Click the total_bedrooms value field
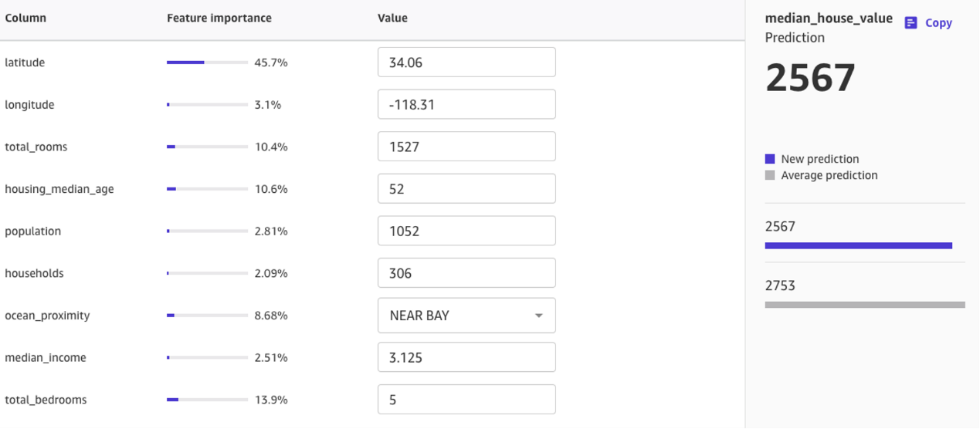The width and height of the screenshot is (980, 429). pos(466,400)
